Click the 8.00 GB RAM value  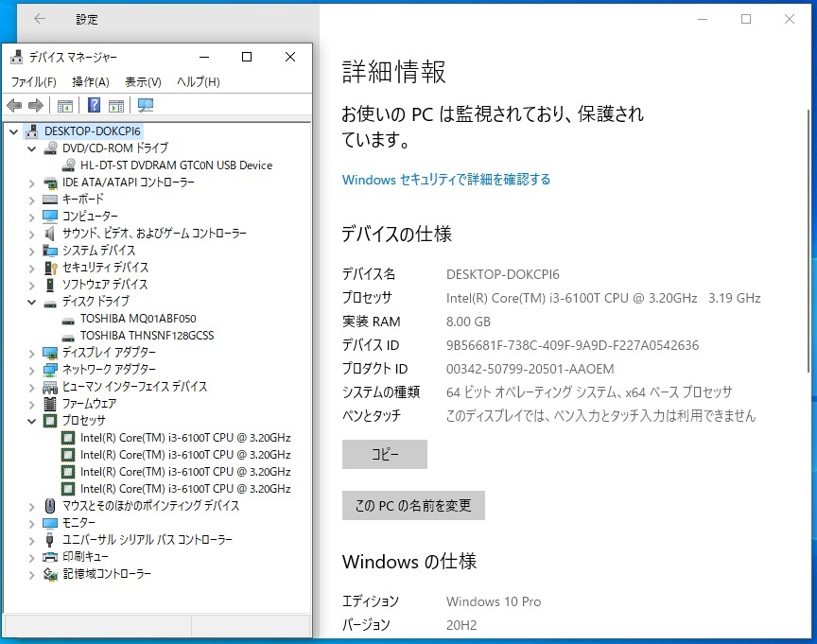468,322
